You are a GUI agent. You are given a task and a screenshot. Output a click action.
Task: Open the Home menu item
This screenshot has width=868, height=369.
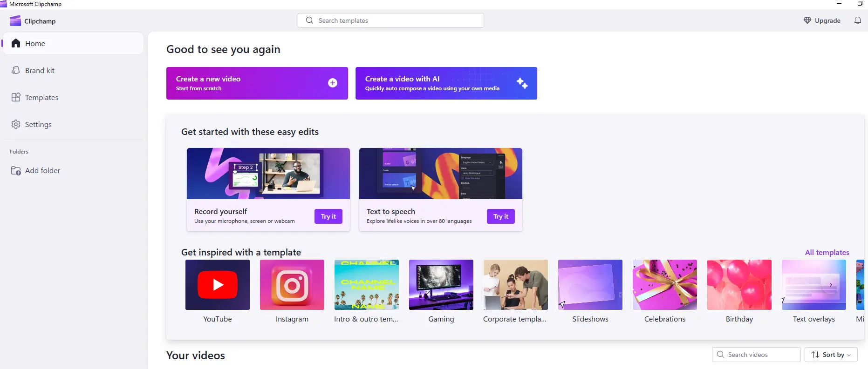pyautogui.click(x=73, y=43)
